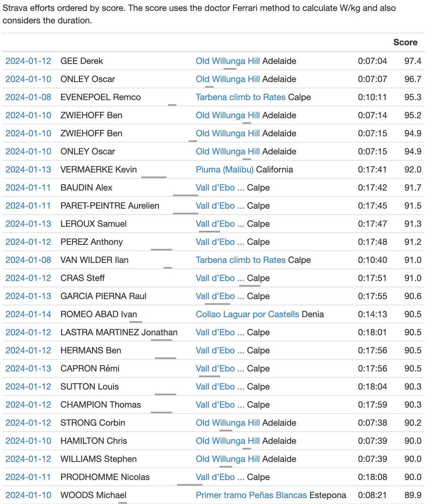Select the score value 92.0

[x=413, y=169]
